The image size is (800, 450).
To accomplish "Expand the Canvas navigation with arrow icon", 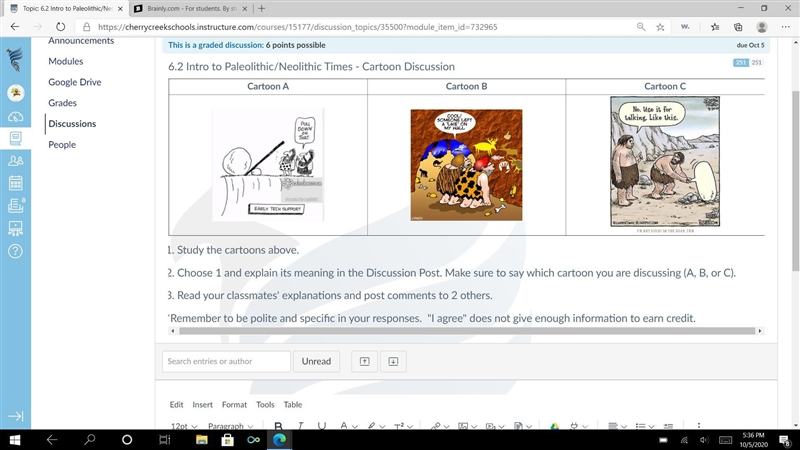I will (x=15, y=416).
